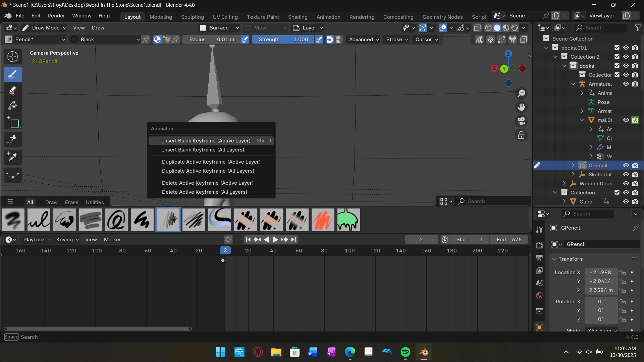Disable GPencil object in renders
Image resolution: width=644 pixels, height=362 pixels.
635,165
